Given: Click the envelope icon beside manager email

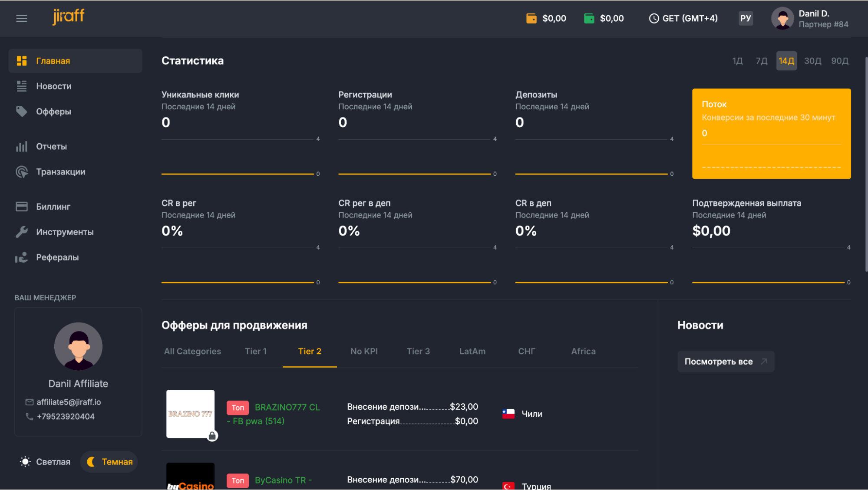Looking at the screenshot, I should coord(30,402).
